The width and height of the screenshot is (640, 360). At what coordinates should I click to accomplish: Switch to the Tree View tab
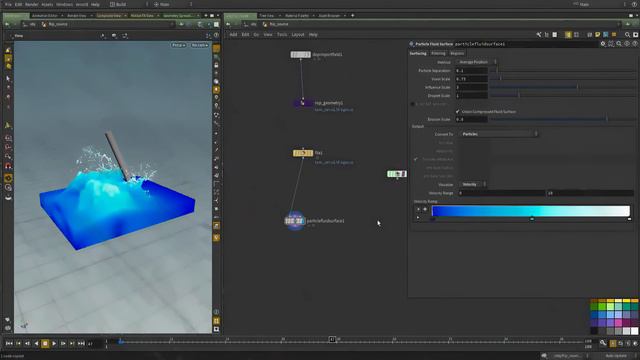tap(267, 16)
